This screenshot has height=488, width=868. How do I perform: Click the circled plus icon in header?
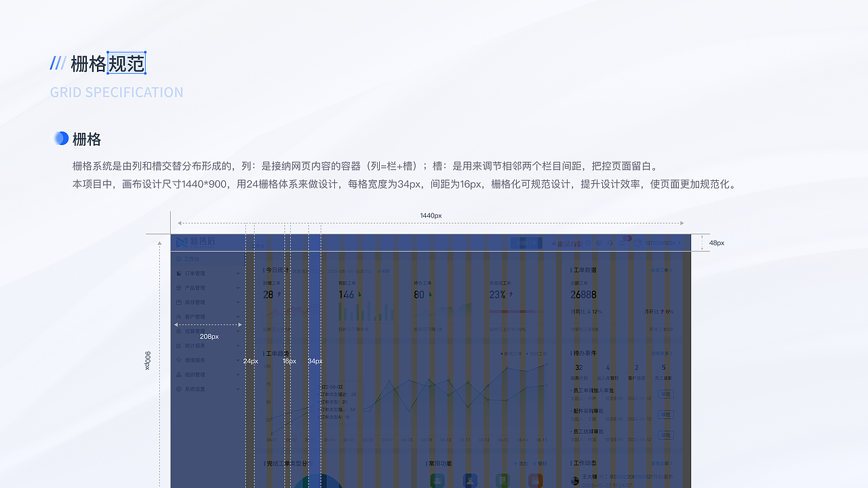(x=598, y=243)
